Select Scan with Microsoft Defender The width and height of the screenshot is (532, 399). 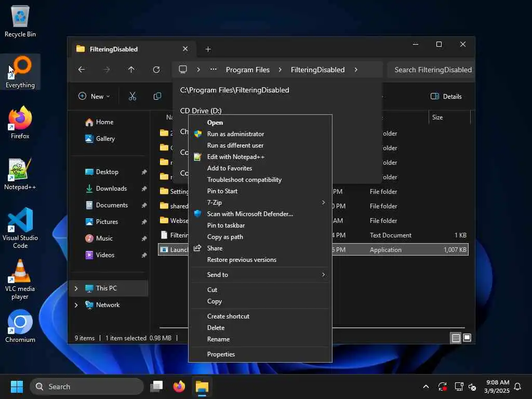tap(260, 214)
